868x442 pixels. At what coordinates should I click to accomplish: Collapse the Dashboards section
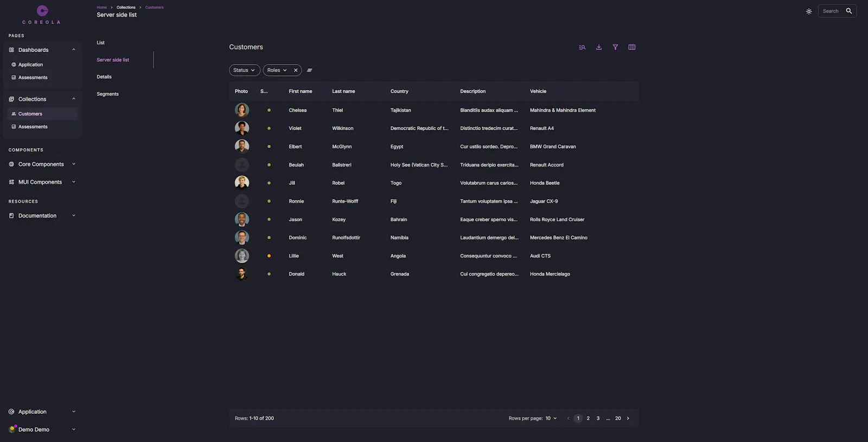click(x=42, y=50)
